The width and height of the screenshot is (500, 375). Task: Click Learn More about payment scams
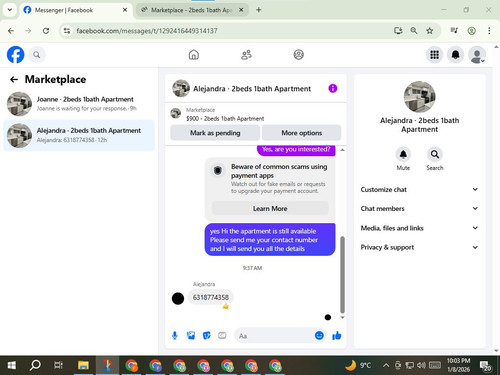point(270,208)
